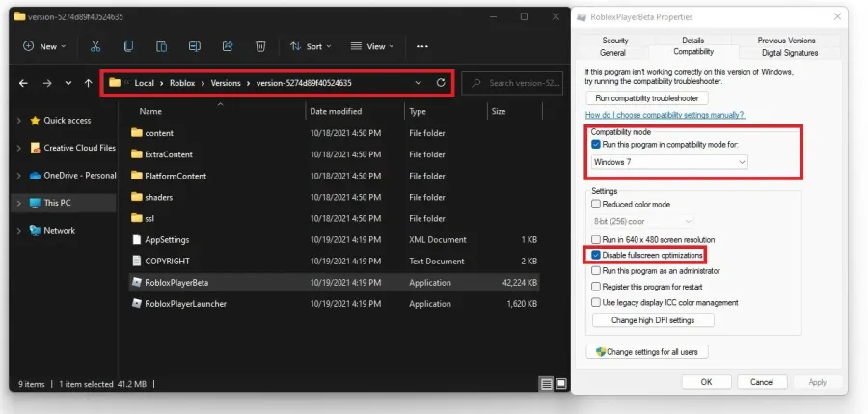The image size is (868, 414).
Task: Enable Run this program as an administrator
Action: click(596, 271)
